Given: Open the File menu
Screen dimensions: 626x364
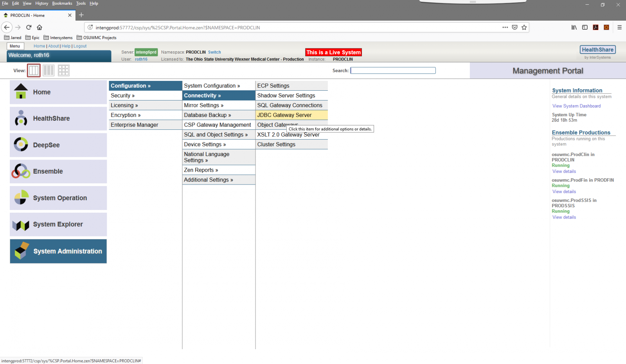Looking at the screenshot, I should pyautogui.click(x=5, y=3).
